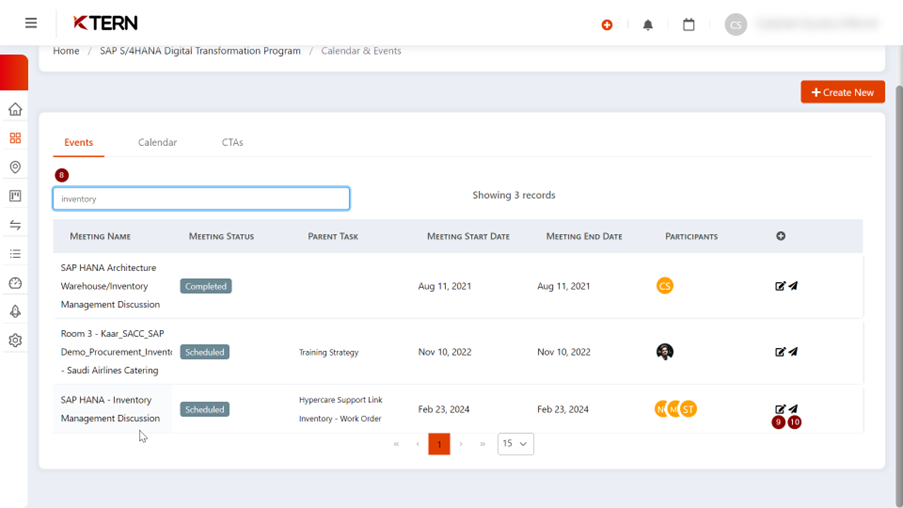Switch to the Events tab

[x=78, y=142]
